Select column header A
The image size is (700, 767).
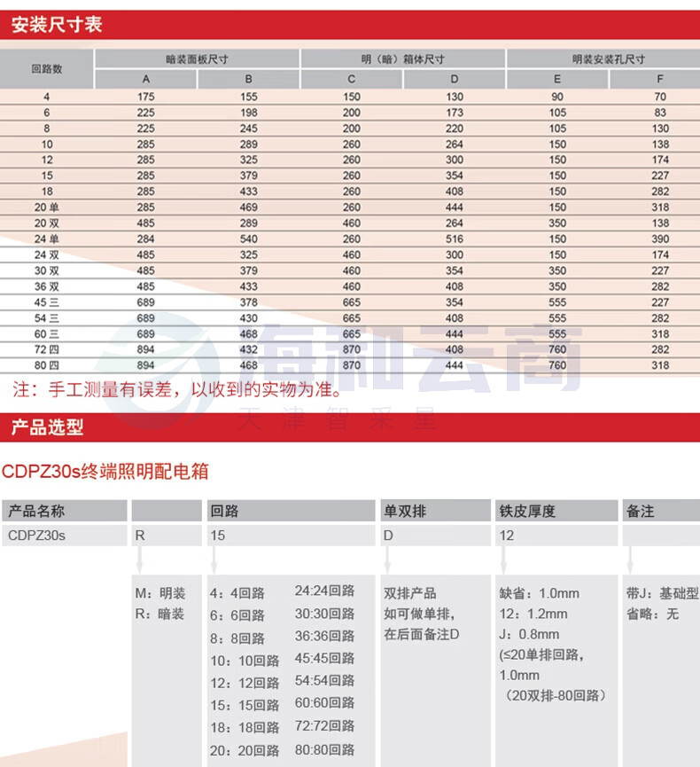(x=145, y=79)
